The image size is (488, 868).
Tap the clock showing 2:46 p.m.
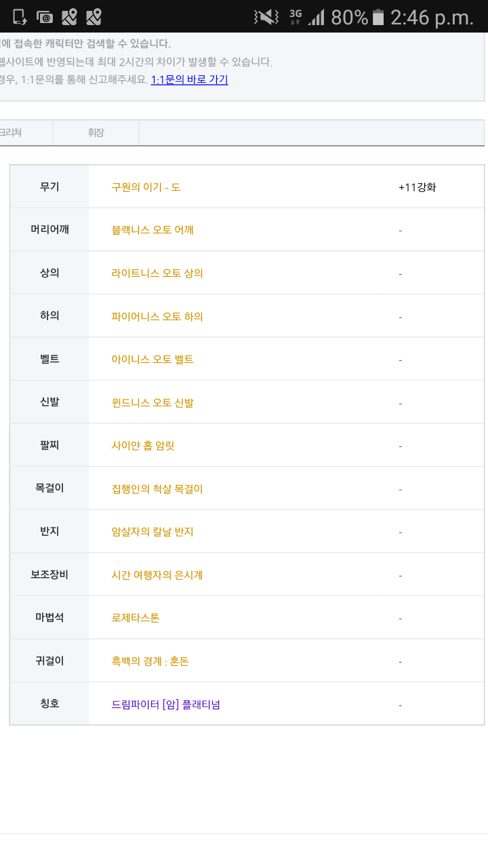tap(432, 17)
